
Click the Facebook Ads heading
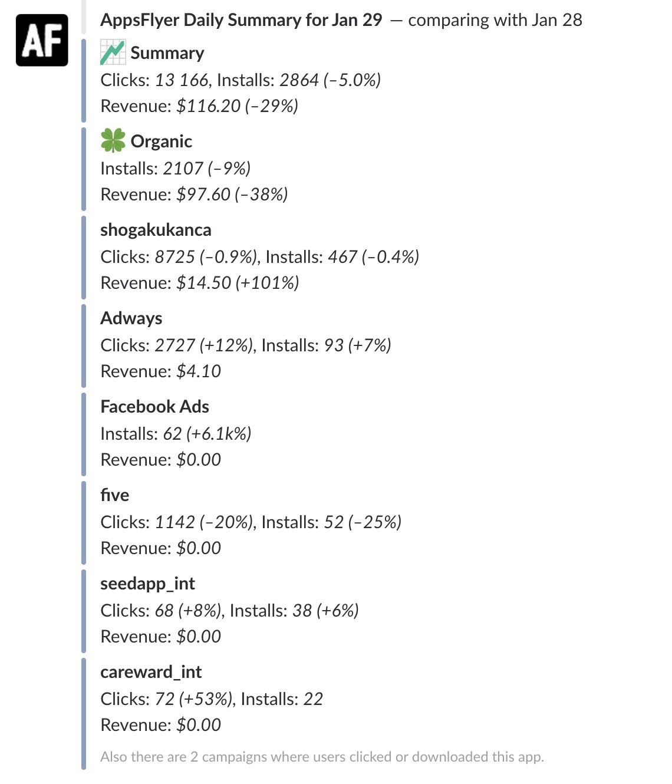(154, 407)
